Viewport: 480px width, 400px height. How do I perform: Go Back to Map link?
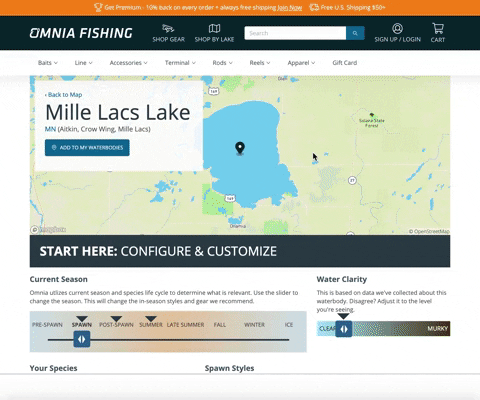[x=63, y=95]
